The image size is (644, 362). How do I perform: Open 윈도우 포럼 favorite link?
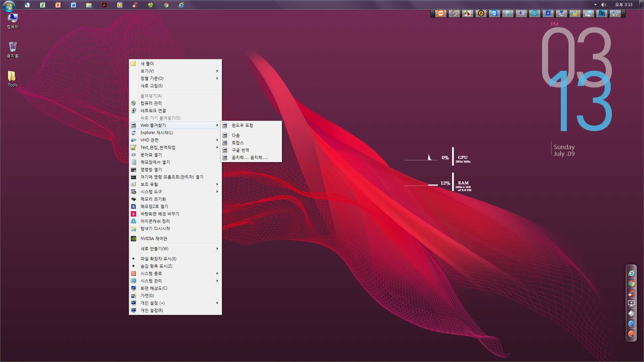pyautogui.click(x=251, y=125)
